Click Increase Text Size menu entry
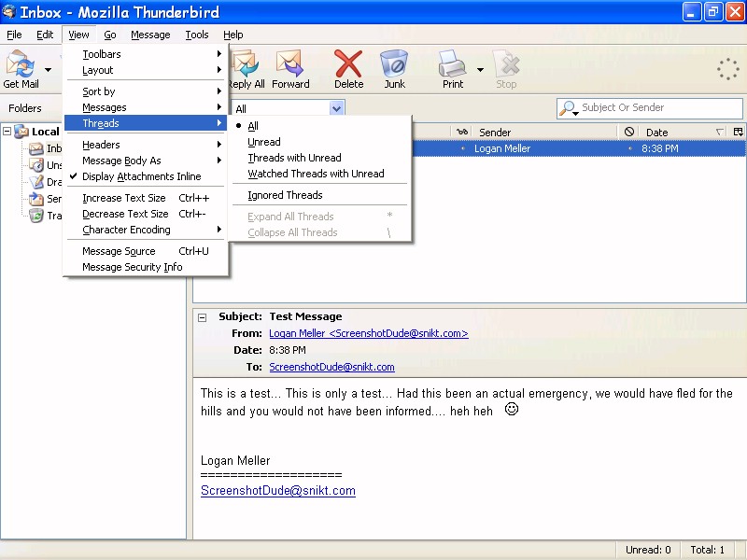This screenshot has width=747, height=560. [146, 198]
